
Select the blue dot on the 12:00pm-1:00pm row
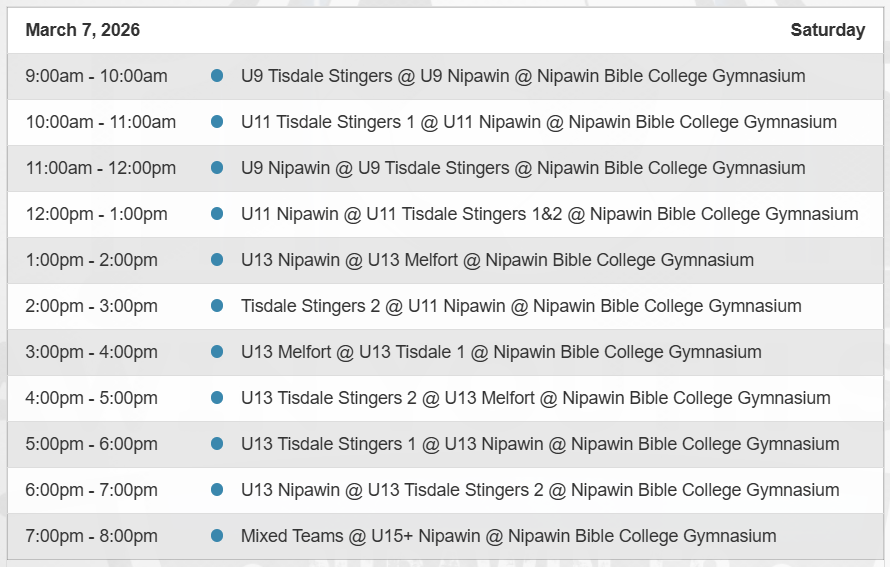click(217, 214)
